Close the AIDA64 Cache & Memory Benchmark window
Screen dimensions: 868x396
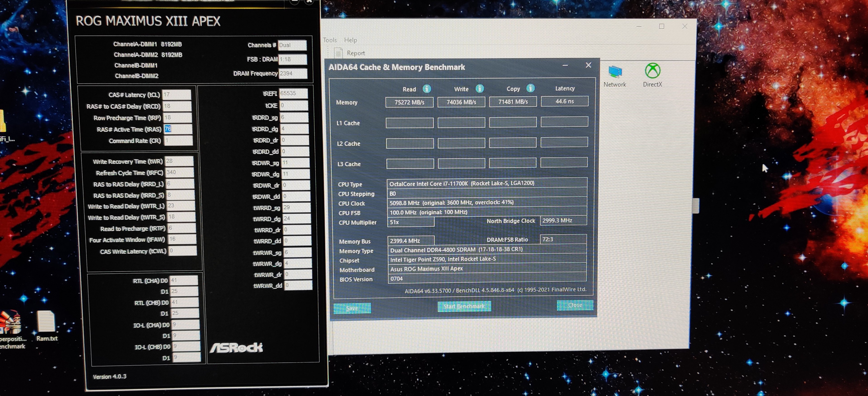[588, 65]
